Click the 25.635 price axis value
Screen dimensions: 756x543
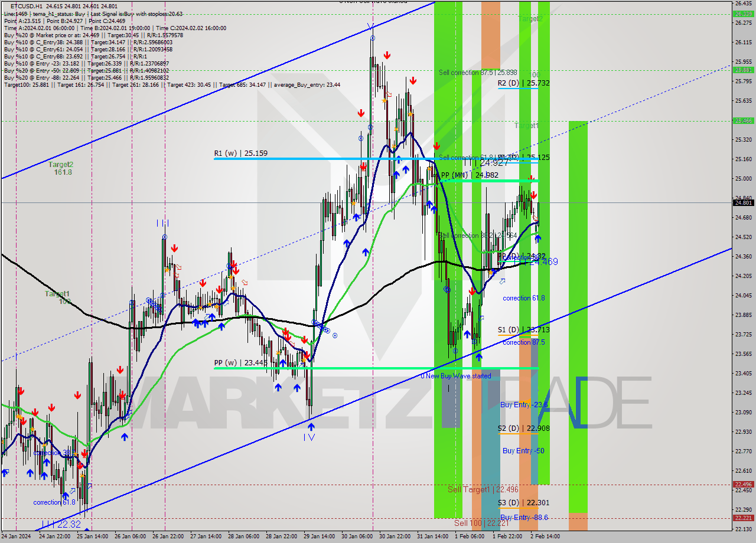click(743, 101)
